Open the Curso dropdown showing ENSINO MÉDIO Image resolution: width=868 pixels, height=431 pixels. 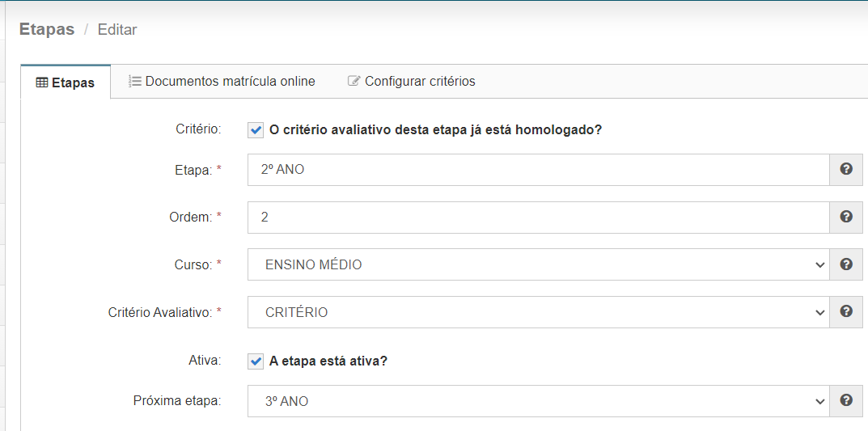pyautogui.click(x=538, y=264)
